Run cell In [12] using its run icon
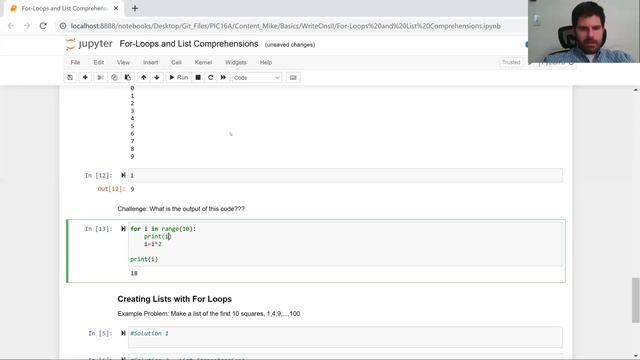 coord(123,175)
